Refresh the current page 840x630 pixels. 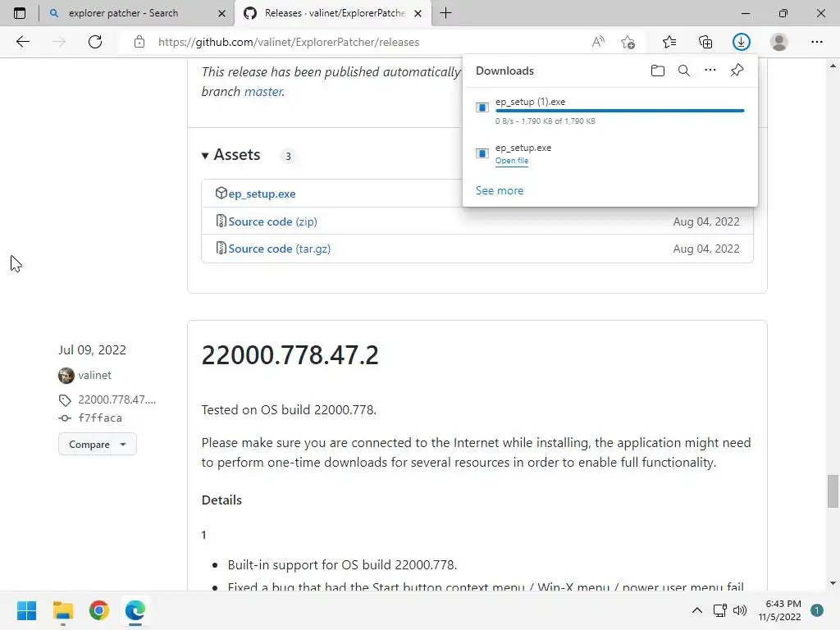[95, 42]
